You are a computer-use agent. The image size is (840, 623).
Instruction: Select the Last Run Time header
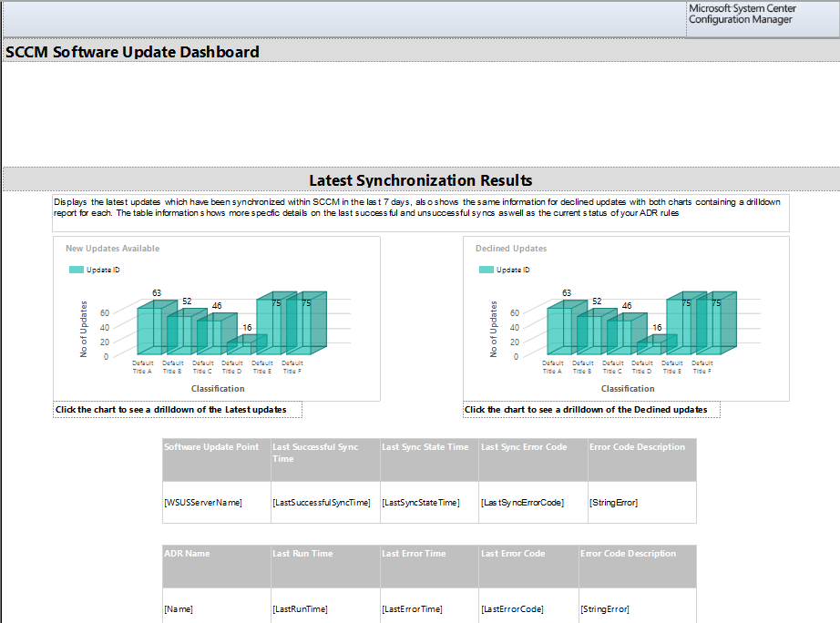[326, 567]
